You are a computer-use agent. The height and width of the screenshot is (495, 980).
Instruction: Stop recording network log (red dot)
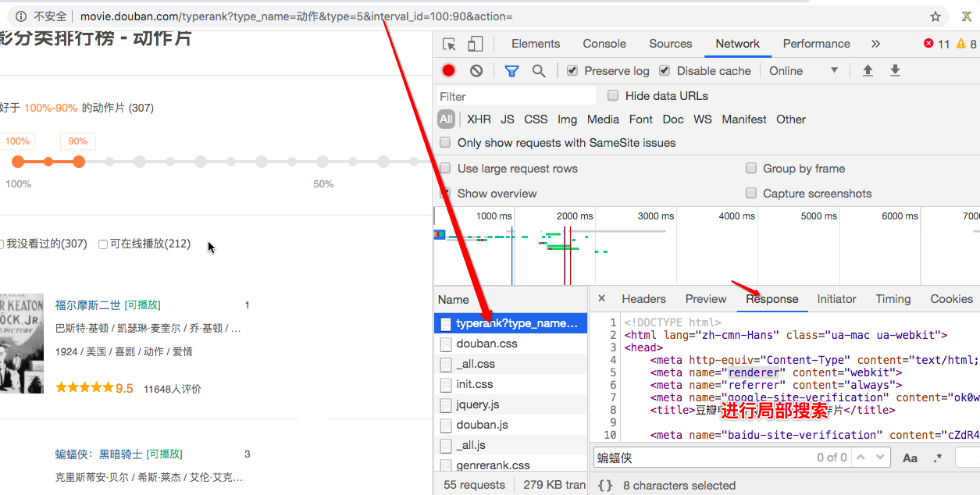click(x=449, y=70)
